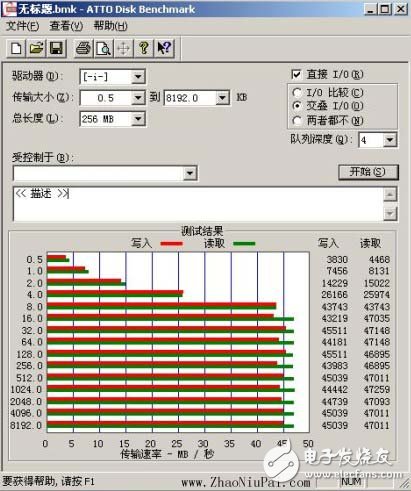Toggle the 直接 I/O checkbox
411x491 pixels.
coord(296,74)
